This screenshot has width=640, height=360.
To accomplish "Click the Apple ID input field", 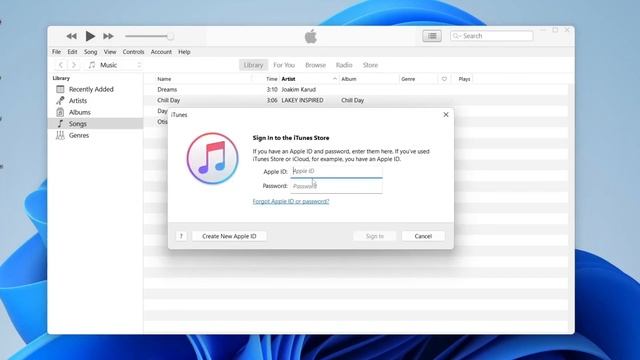I will (336, 171).
